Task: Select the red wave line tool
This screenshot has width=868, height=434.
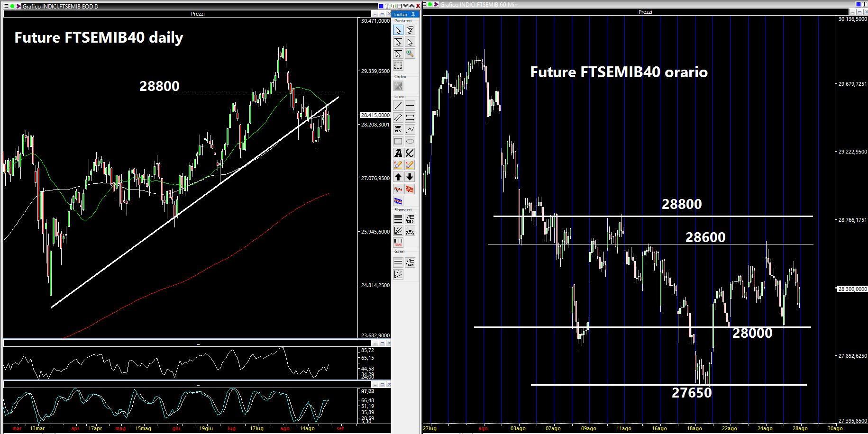Action: [x=398, y=189]
